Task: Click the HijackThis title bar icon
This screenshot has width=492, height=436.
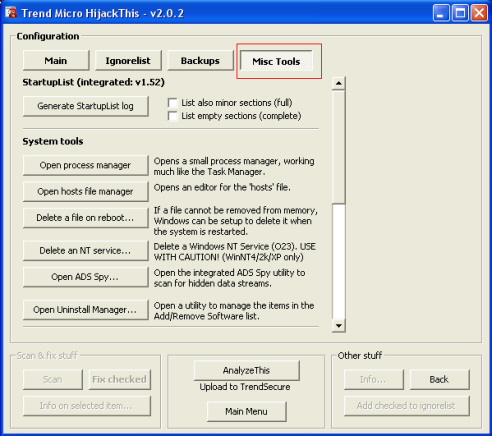Action: click(x=11, y=13)
